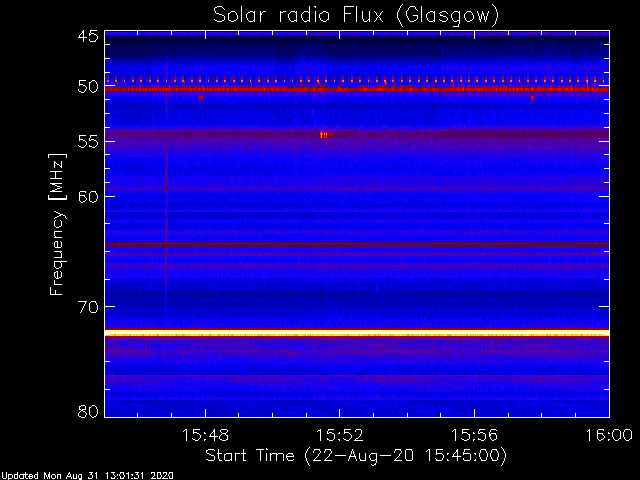This screenshot has height=480, width=640.
Task: Click the frequency tick label "50"
Action: tap(88, 87)
